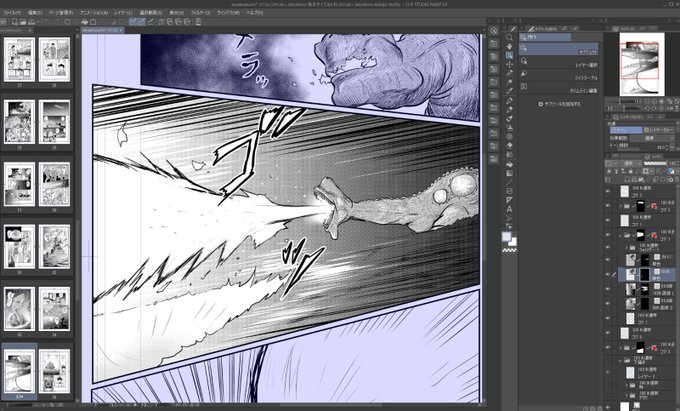Open the 効果範囲 dropdown in layer property
Screen dimensions: 680x411
[652, 138]
